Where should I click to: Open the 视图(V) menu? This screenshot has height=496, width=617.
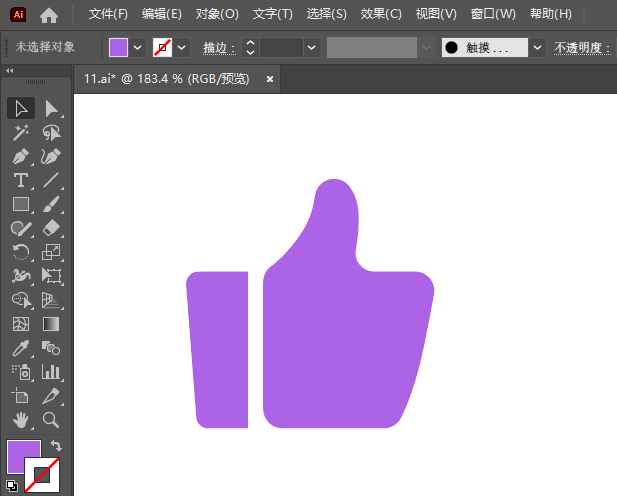point(436,14)
